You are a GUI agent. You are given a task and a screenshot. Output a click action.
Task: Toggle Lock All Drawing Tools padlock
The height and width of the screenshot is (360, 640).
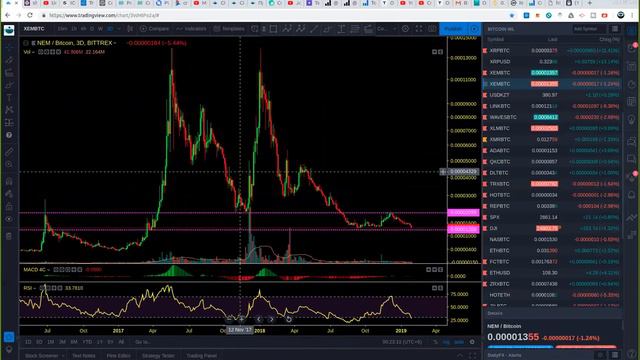point(9,207)
